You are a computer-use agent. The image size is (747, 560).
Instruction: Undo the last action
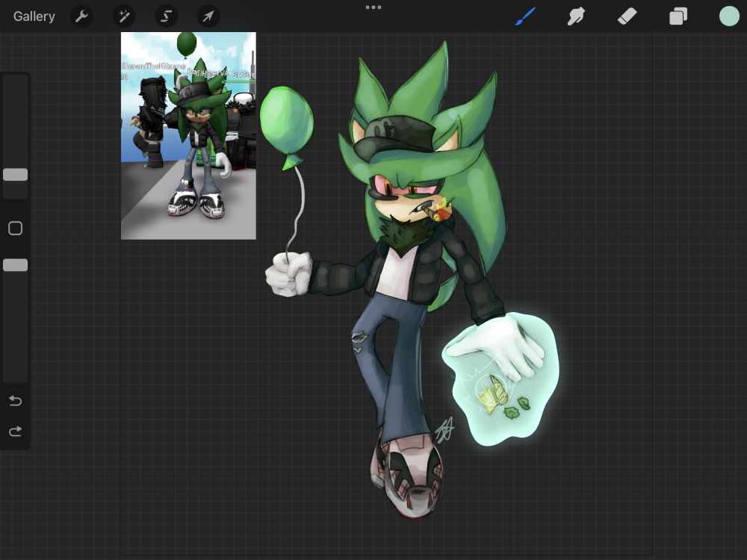(x=15, y=400)
